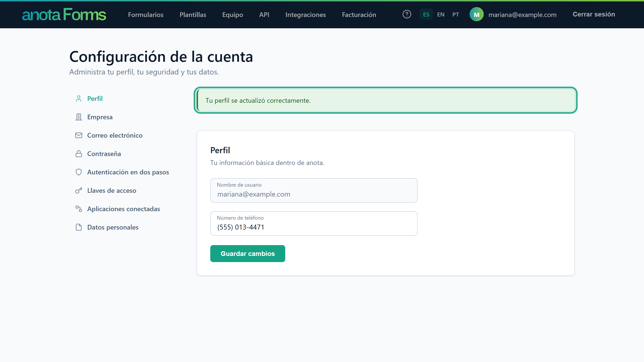Click the envelope icon beside Correo electrónico

79,135
